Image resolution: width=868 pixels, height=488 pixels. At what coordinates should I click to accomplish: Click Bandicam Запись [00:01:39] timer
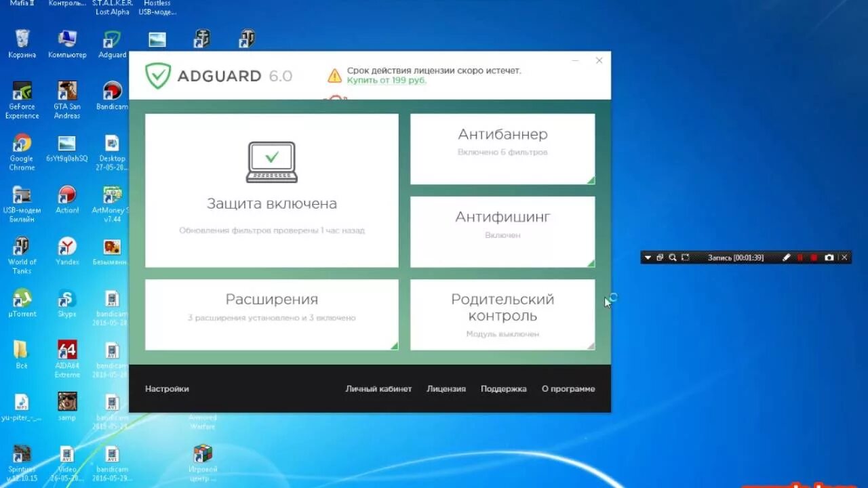click(x=736, y=258)
